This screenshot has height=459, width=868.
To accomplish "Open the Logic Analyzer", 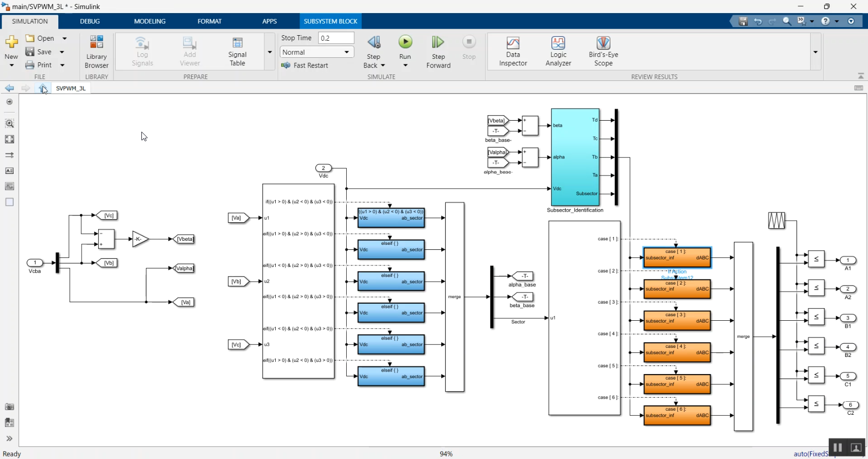I will coord(558,51).
